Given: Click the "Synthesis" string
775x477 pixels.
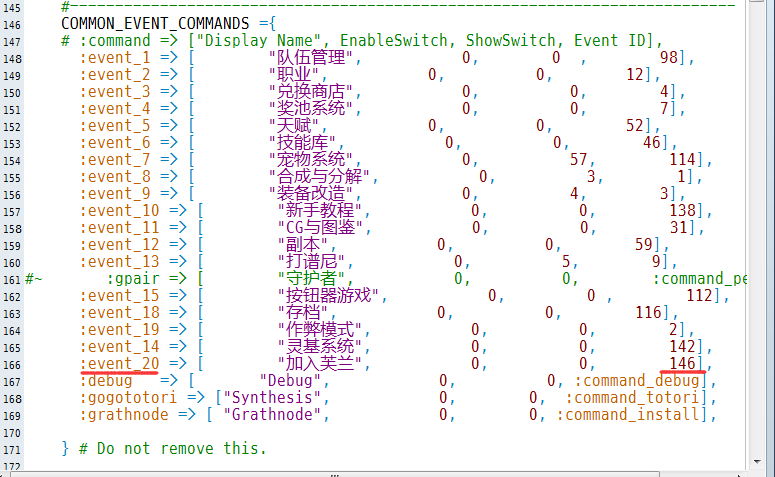Looking at the screenshot, I should coord(273,398).
